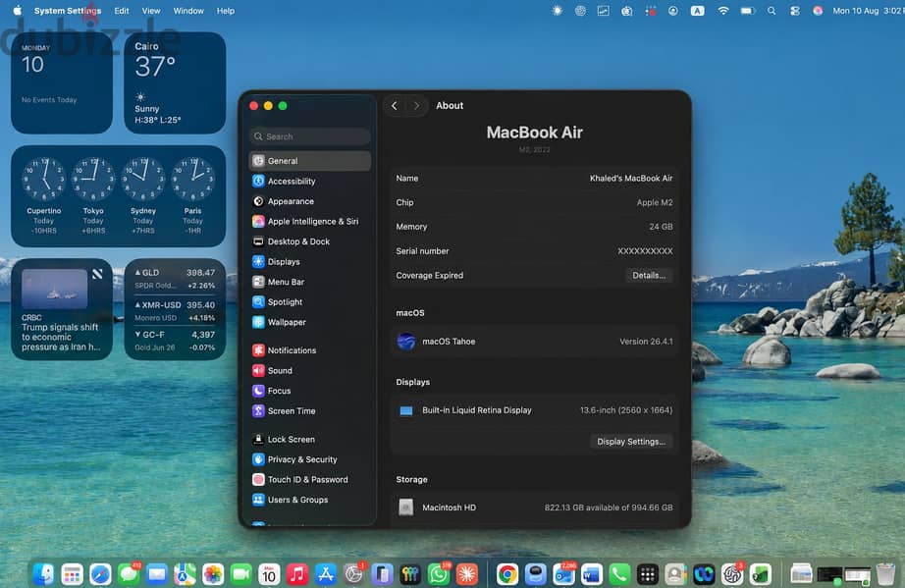Click the Built-in Liquid Retina Display row
This screenshot has height=588, width=905.
pyautogui.click(x=534, y=410)
